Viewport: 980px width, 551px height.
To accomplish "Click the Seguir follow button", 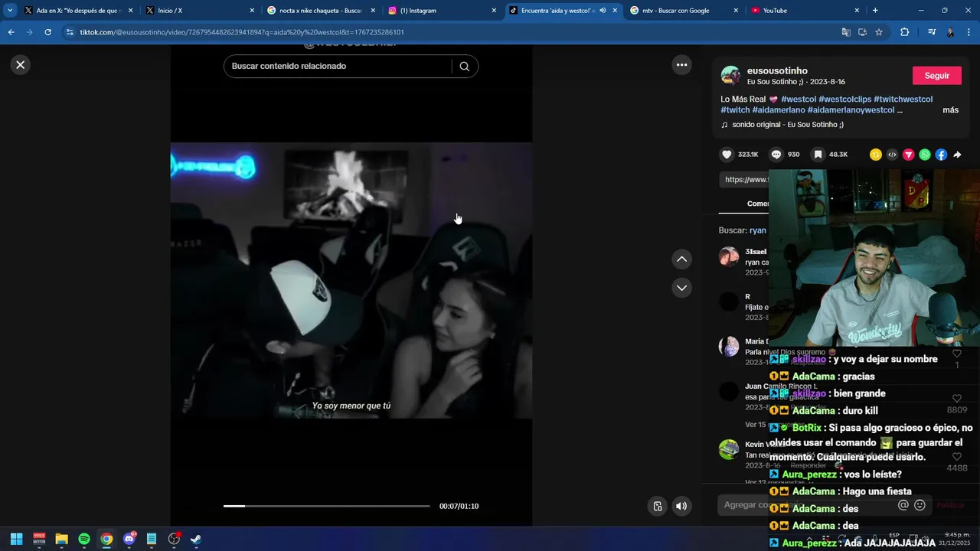I will pyautogui.click(x=936, y=76).
